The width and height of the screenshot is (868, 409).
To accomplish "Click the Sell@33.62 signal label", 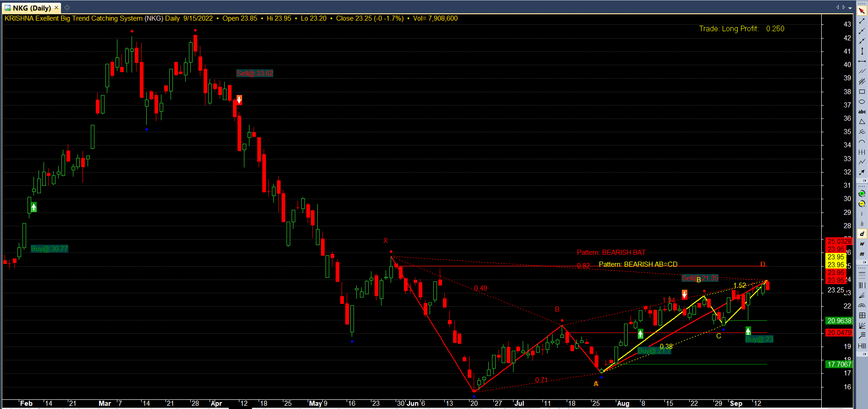I will tap(255, 73).
